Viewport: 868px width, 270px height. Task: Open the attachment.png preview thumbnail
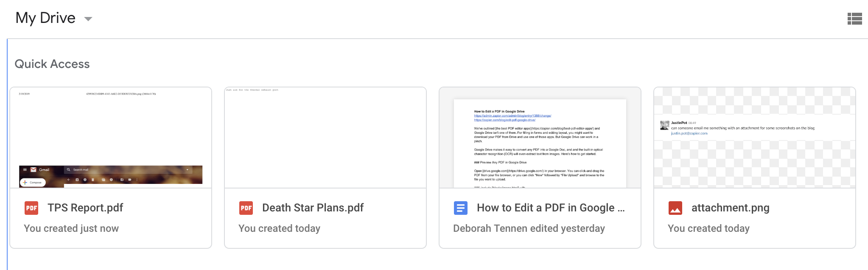coord(755,138)
